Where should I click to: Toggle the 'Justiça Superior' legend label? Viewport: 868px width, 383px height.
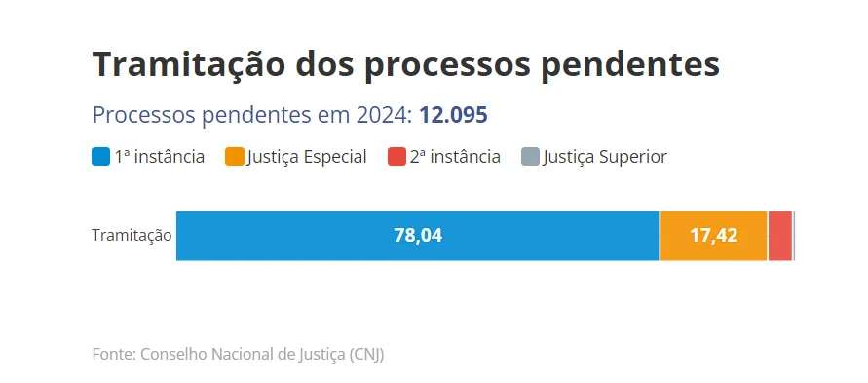tap(605, 157)
